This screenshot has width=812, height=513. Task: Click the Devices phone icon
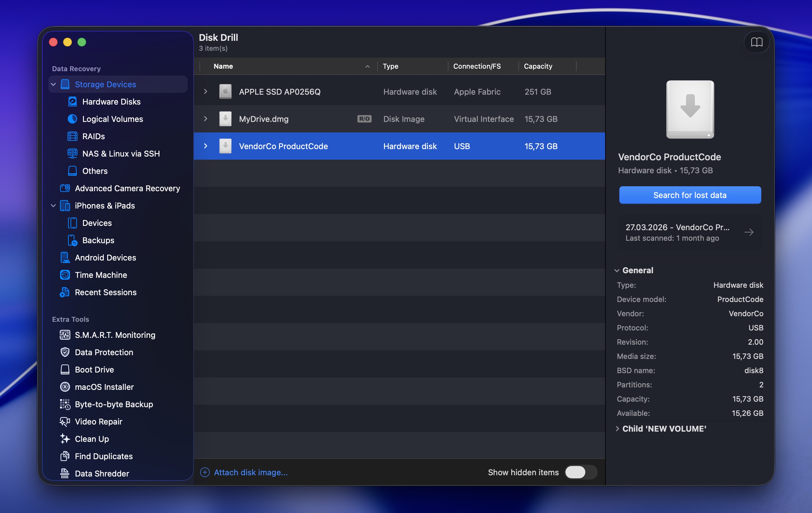click(x=72, y=223)
